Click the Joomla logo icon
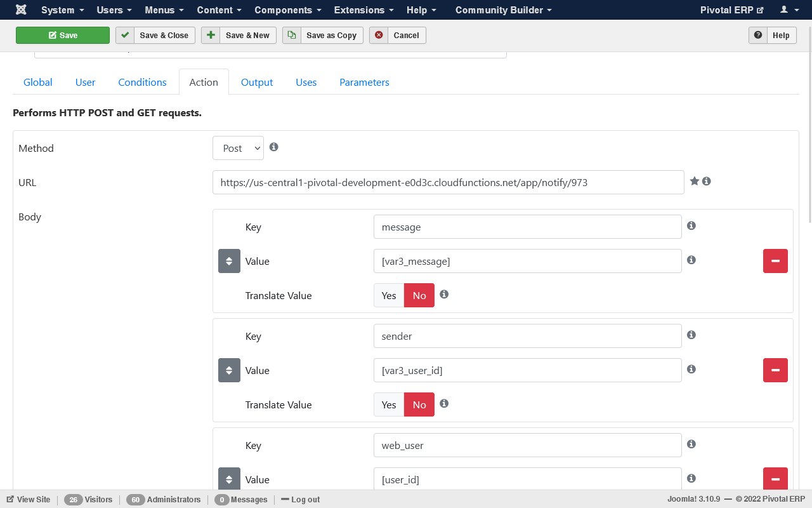 21,10
